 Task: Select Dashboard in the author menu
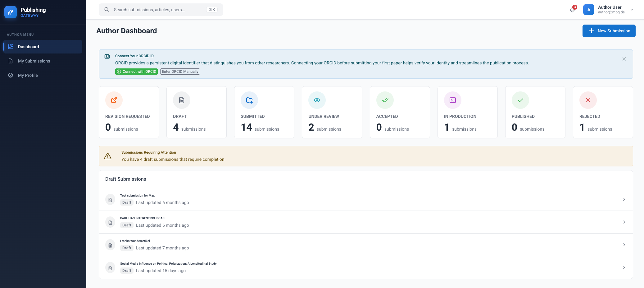(29, 47)
